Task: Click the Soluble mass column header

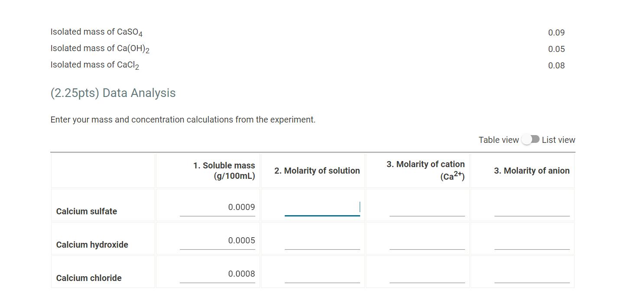Action: 224,170
